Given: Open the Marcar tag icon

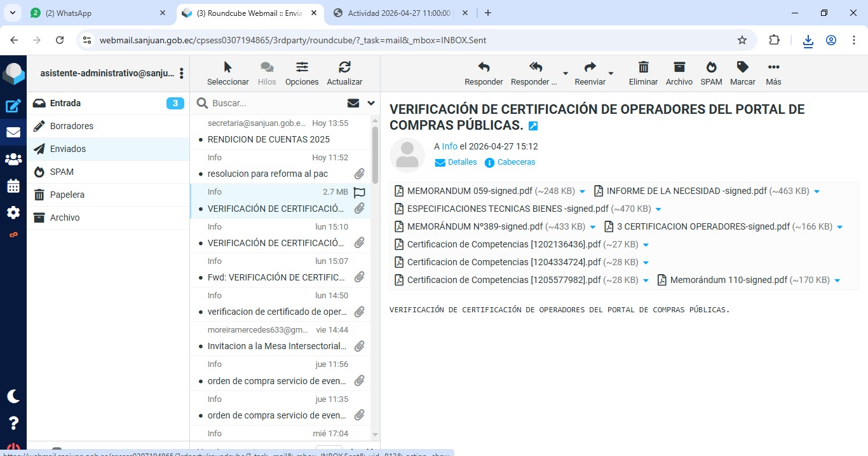Looking at the screenshot, I should pos(742,67).
